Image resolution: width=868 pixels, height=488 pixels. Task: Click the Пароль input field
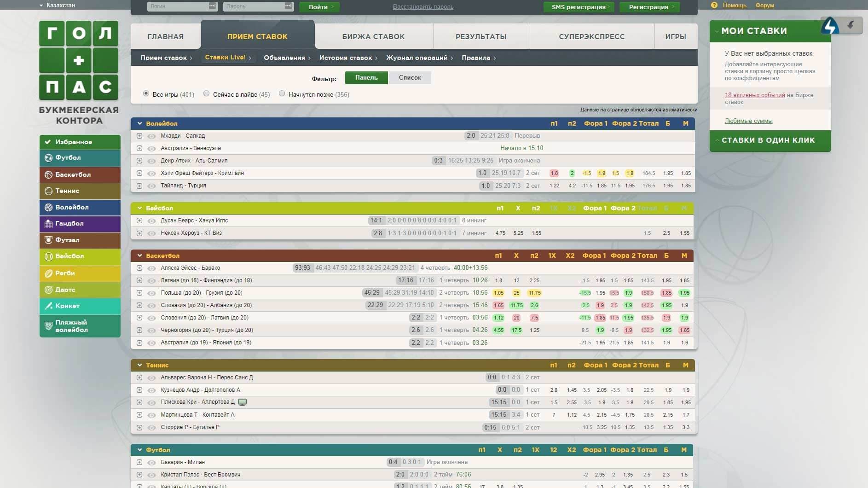259,6
